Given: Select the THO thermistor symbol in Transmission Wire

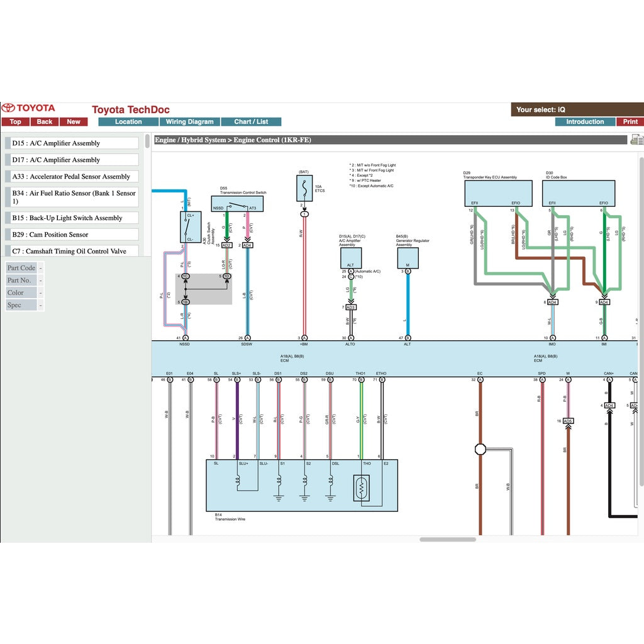Looking at the screenshot, I should point(362,488).
